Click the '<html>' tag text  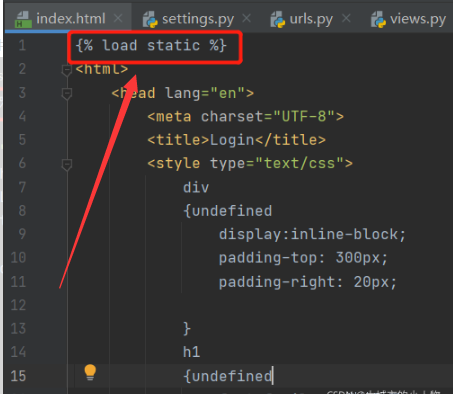pyautogui.click(x=102, y=69)
